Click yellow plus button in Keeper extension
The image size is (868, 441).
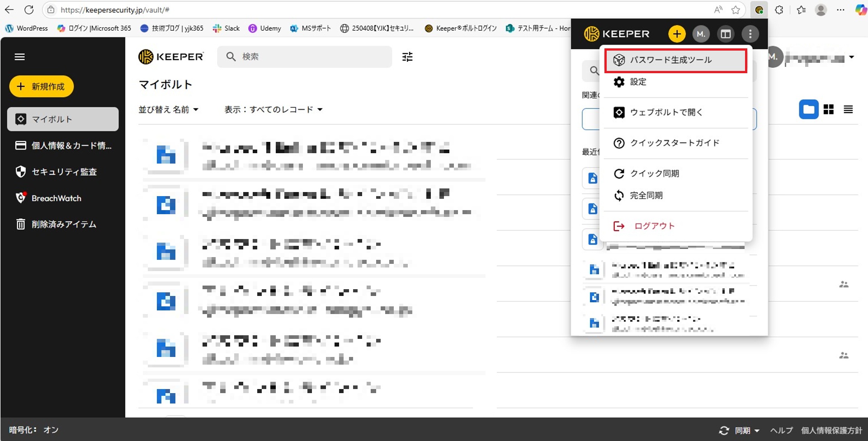(676, 34)
